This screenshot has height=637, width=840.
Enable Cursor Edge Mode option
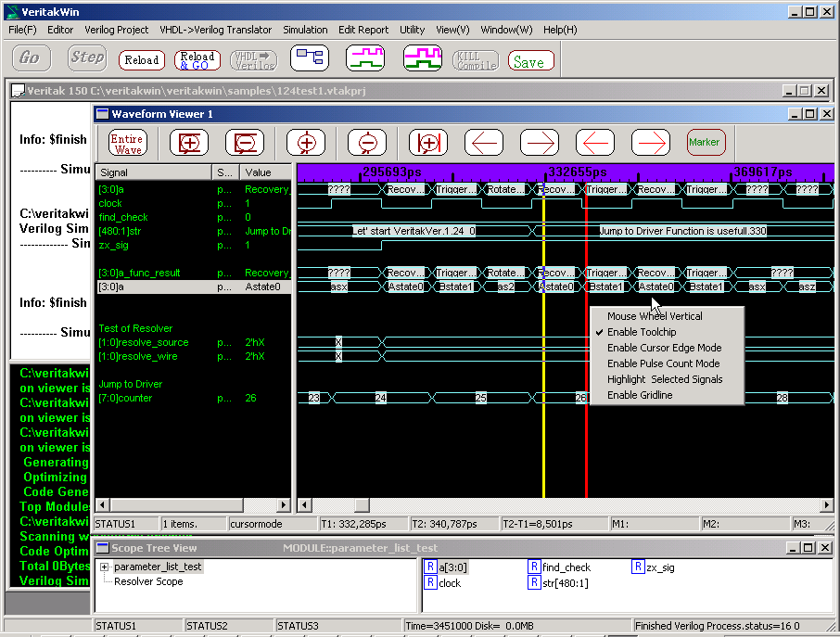pos(664,348)
